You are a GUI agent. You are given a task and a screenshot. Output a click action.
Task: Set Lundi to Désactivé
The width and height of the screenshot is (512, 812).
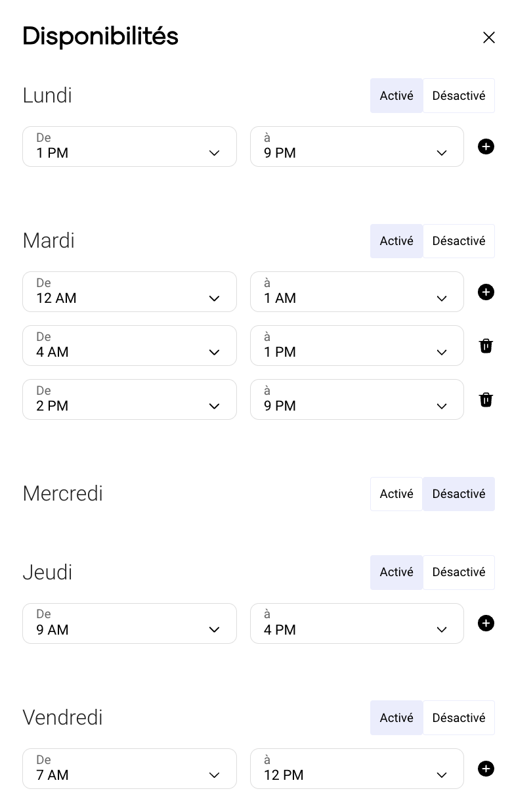coord(458,96)
